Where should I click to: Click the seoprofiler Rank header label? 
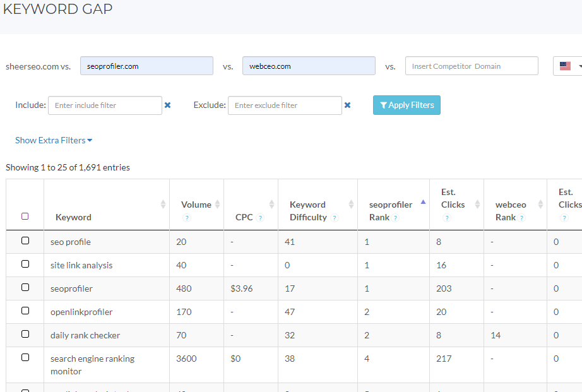pyautogui.click(x=391, y=211)
